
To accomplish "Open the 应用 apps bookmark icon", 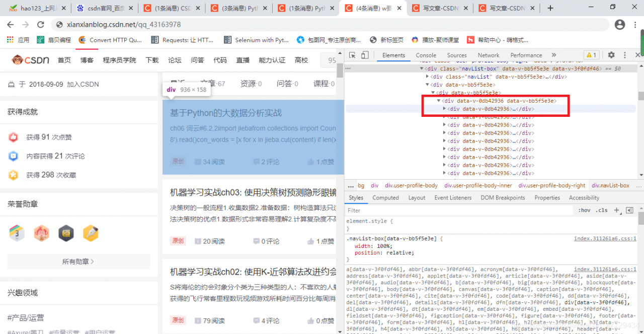I will click(x=18, y=40).
